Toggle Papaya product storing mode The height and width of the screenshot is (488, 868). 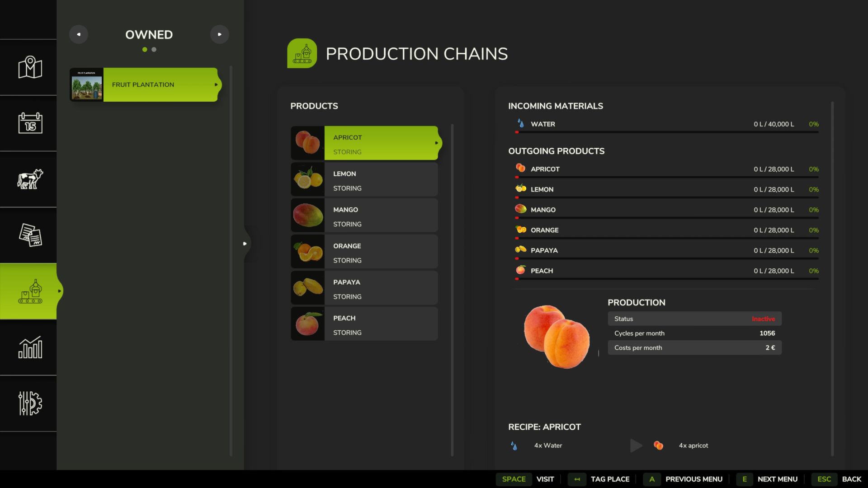pos(347,296)
